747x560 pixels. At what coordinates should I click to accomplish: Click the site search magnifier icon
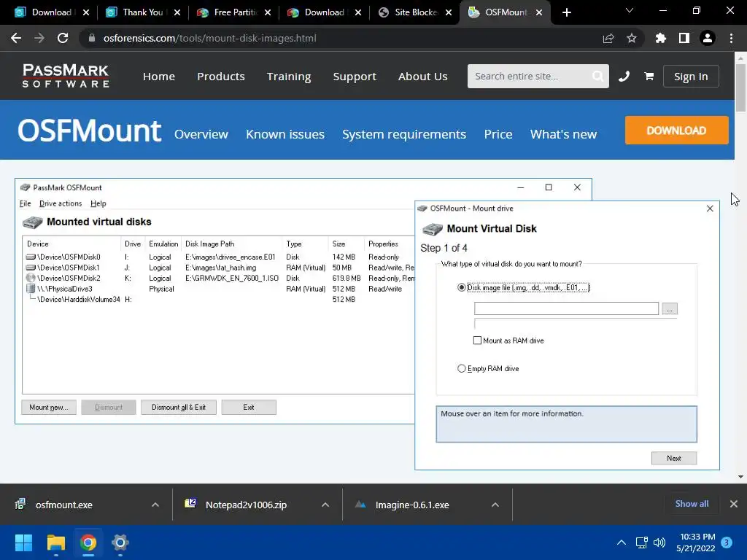pyautogui.click(x=597, y=76)
